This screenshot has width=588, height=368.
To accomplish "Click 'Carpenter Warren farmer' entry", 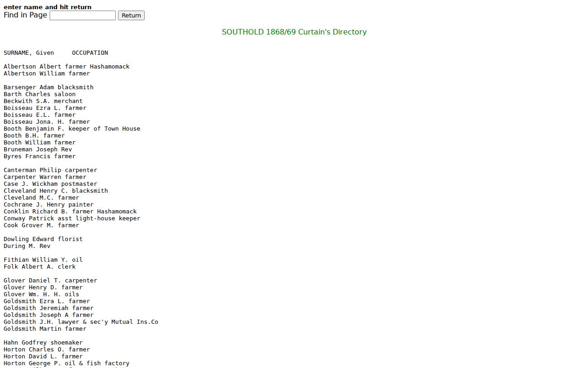I will coord(45,177).
